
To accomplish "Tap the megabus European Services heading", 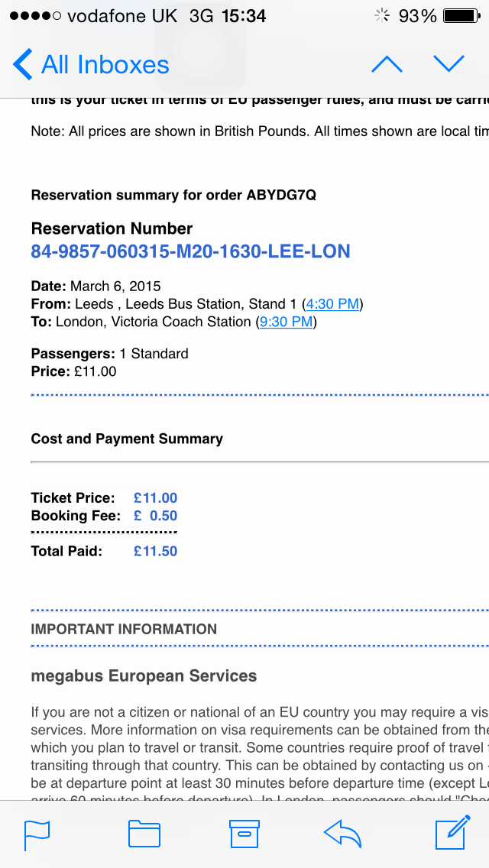I will [144, 676].
